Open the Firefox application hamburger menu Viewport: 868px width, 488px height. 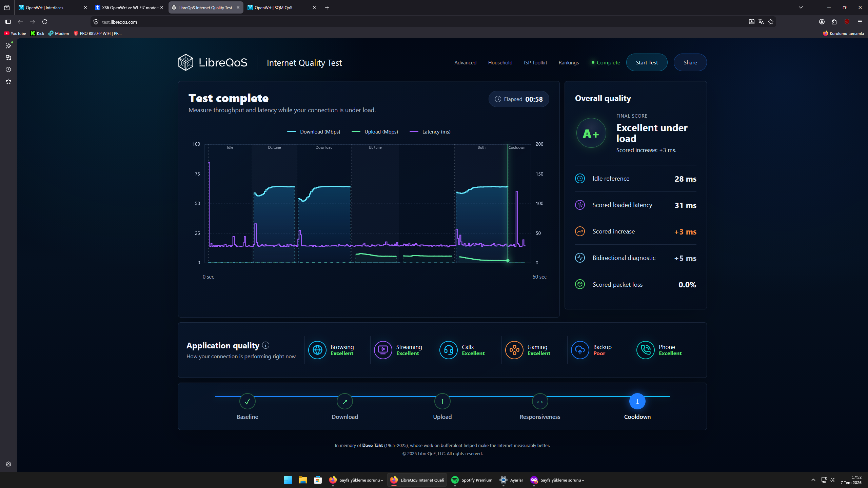coord(860,22)
